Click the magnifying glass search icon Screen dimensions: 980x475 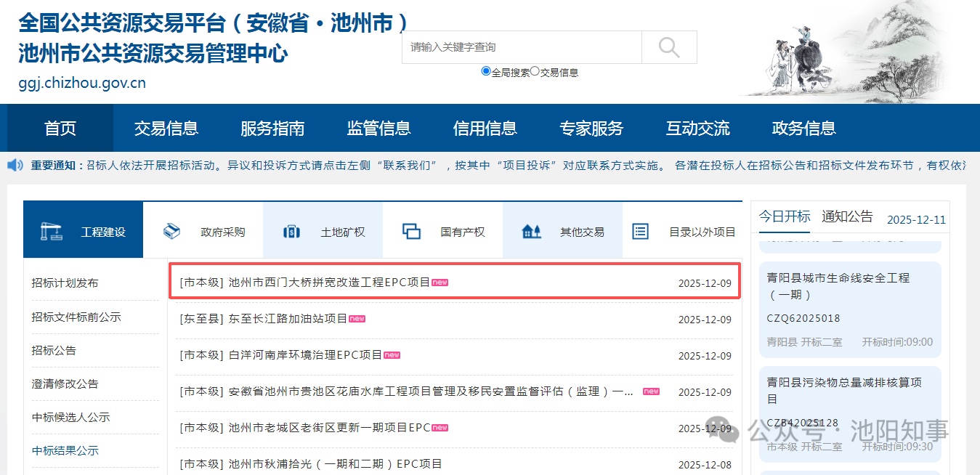668,47
